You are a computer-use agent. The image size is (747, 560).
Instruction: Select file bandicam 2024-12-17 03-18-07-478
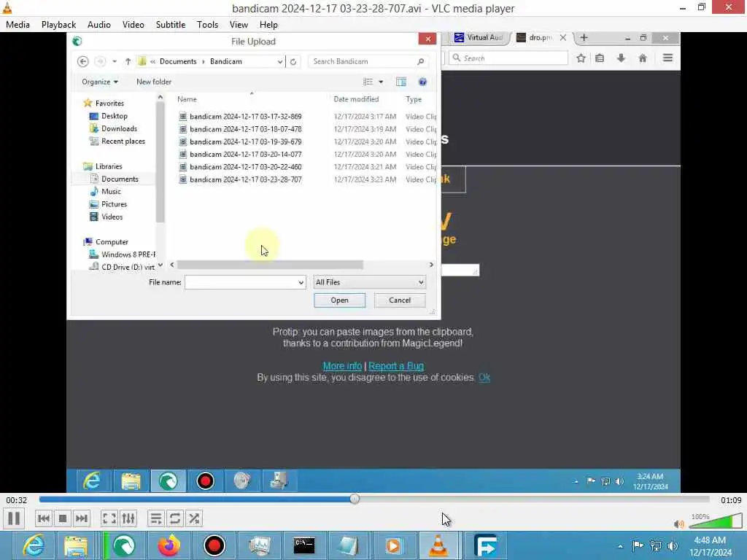click(245, 129)
